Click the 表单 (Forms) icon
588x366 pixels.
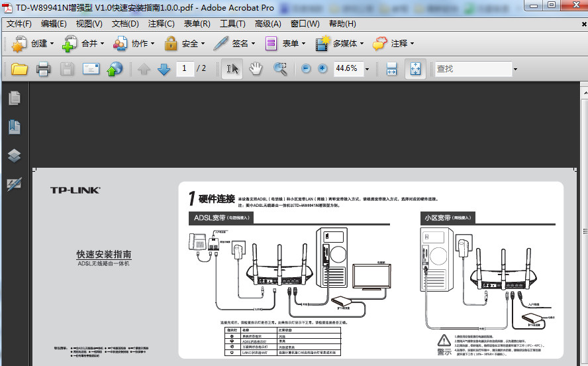point(271,44)
